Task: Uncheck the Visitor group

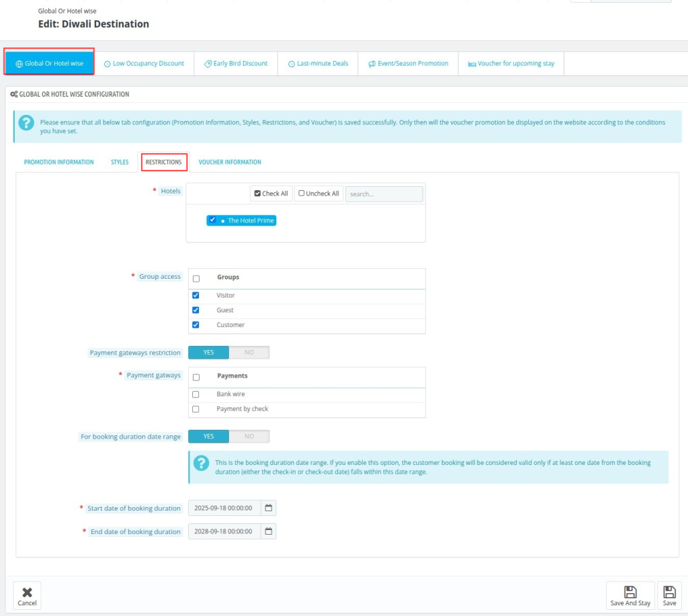Action: pyautogui.click(x=196, y=296)
